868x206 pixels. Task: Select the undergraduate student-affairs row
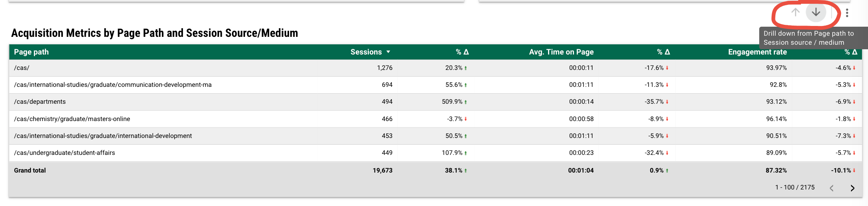click(x=64, y=153)
